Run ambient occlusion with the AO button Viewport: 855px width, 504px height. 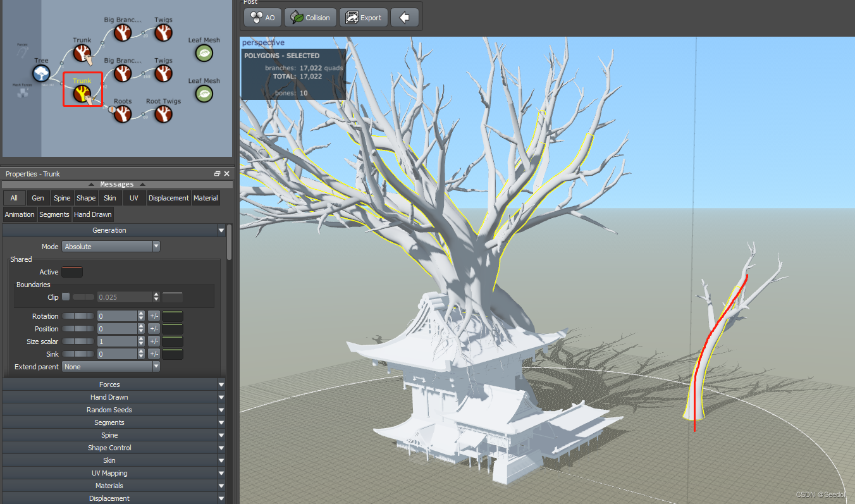[262, 17]
